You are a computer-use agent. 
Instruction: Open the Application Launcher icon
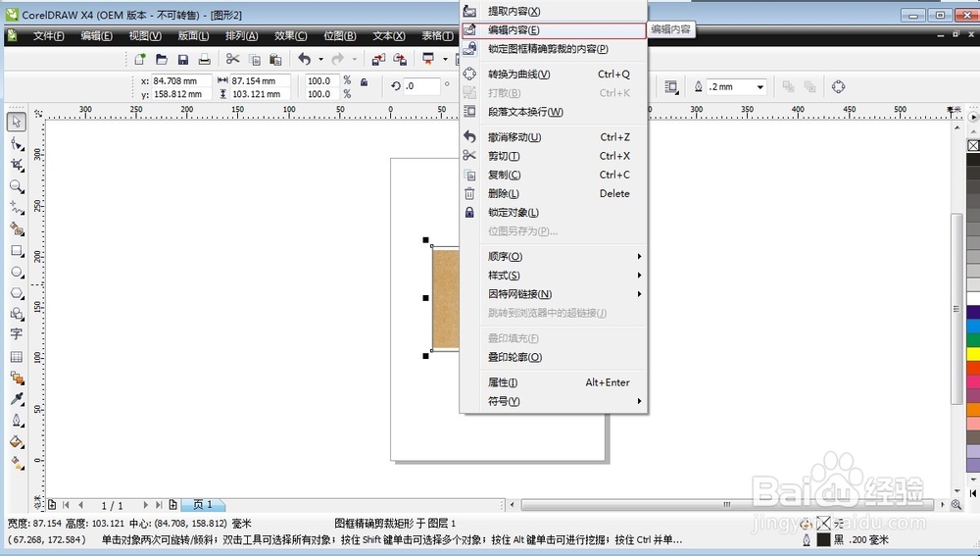point(429,60)
